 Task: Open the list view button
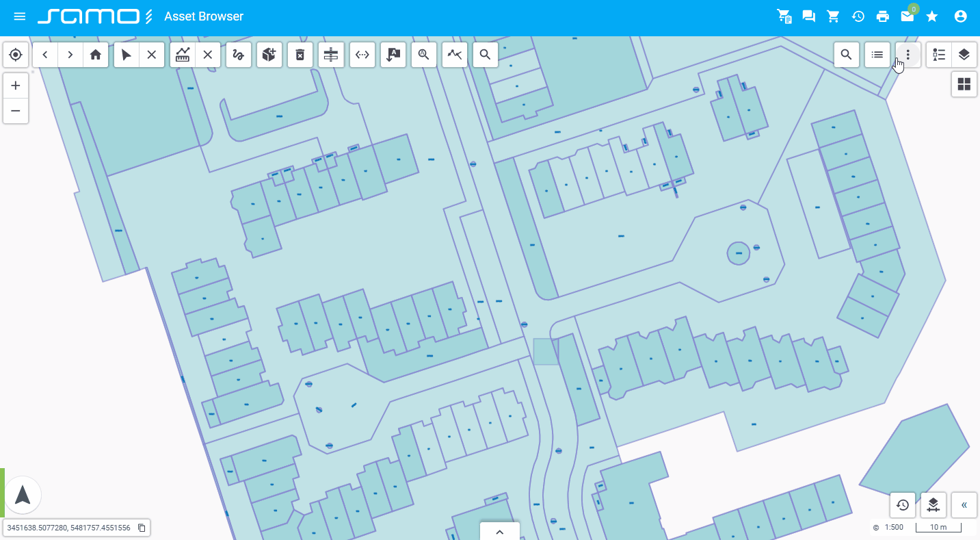click(x=877, y=55)
